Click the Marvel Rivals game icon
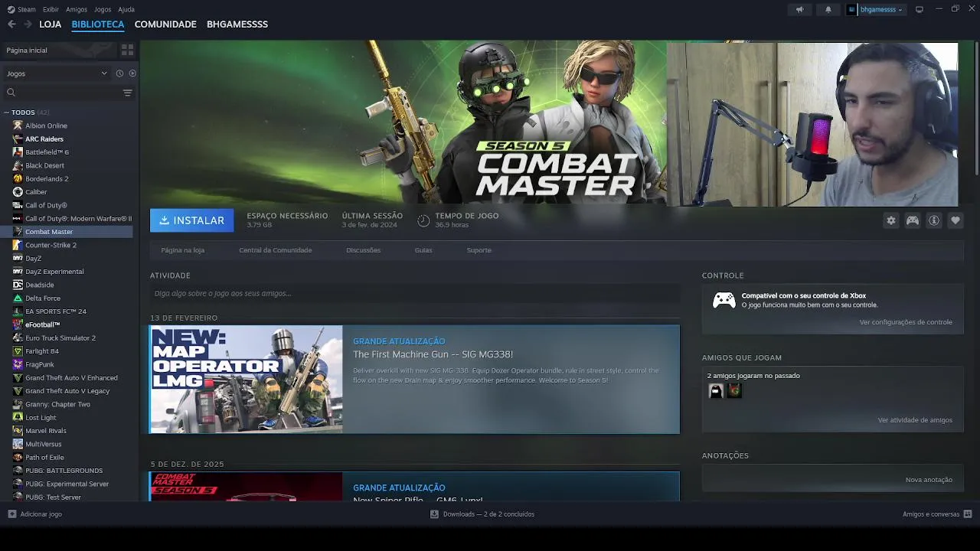 tap(18, 431)
